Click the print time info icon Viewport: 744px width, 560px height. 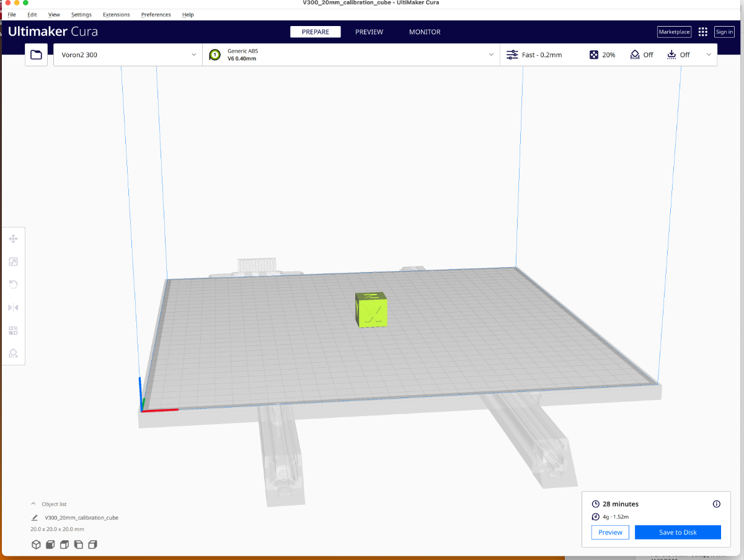coord(717,504)
